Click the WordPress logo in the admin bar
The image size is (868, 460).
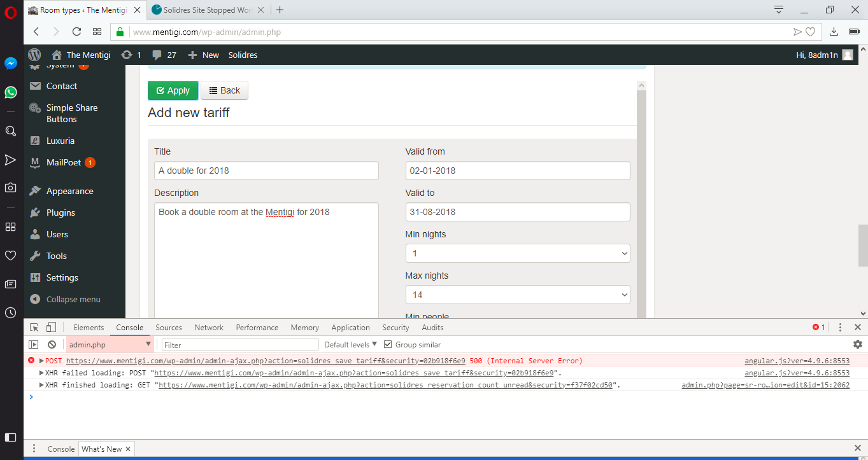tap(34, 55)
